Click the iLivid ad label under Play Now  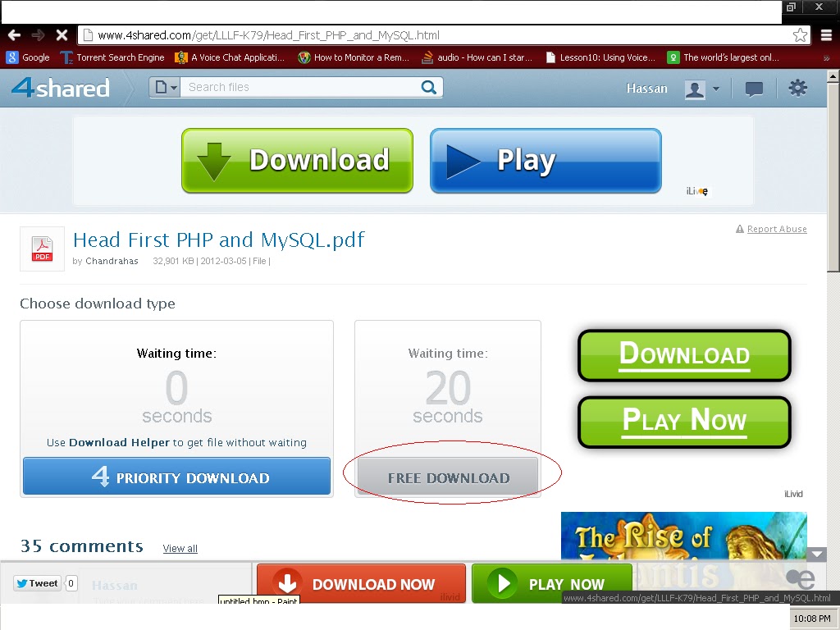(x=793, y=494)
